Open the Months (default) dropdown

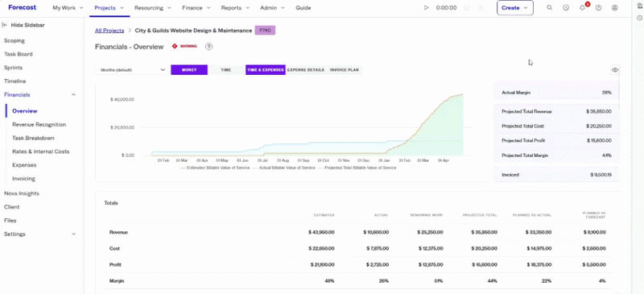pyautogui.click(x=133, y=70)
